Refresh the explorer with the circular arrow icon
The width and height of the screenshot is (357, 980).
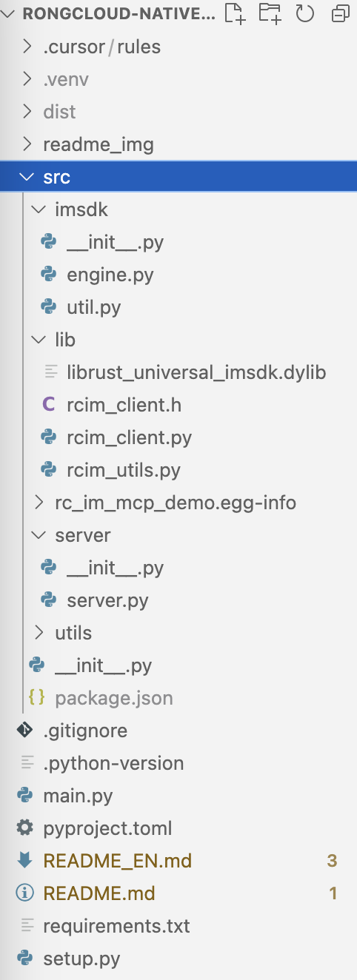304,13
